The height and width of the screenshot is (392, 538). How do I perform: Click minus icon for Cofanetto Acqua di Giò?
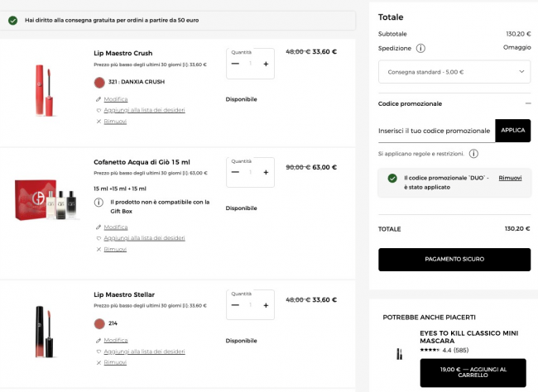click(235, 172)
